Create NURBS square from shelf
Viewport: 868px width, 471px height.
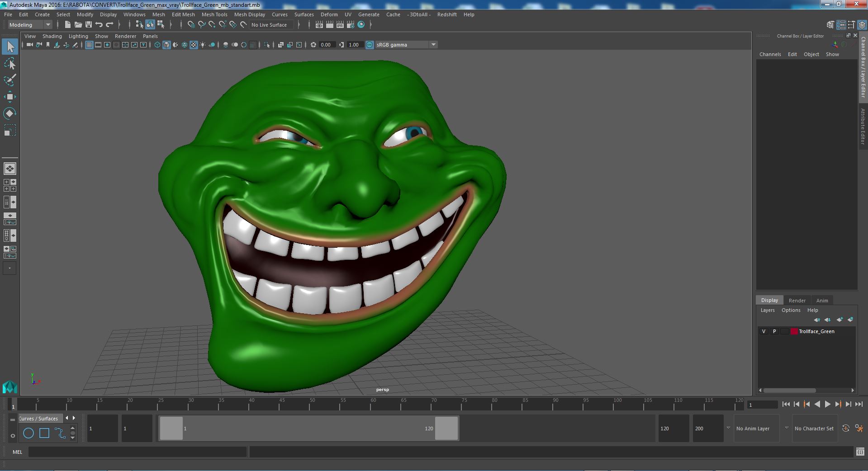pyautogui.click(x=44, y=433)
